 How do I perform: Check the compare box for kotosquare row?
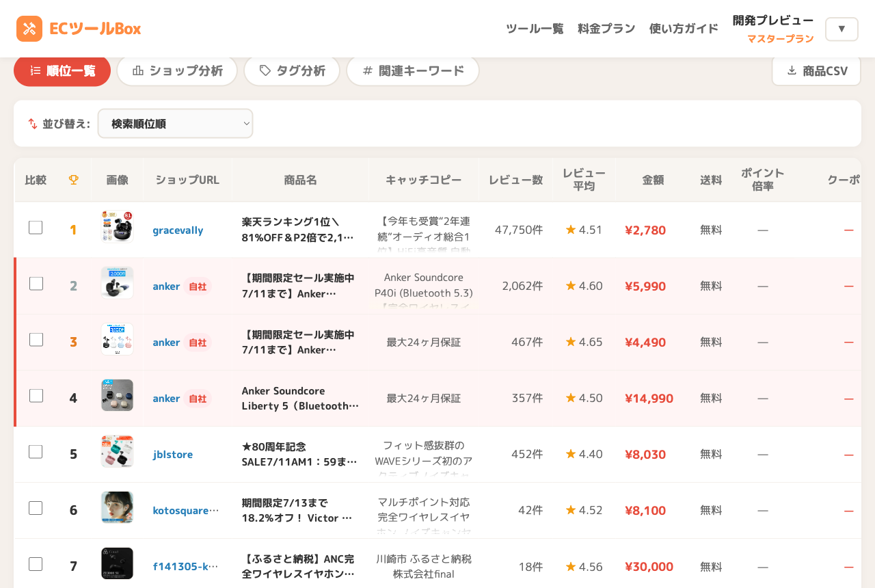[x=36, y=508]
